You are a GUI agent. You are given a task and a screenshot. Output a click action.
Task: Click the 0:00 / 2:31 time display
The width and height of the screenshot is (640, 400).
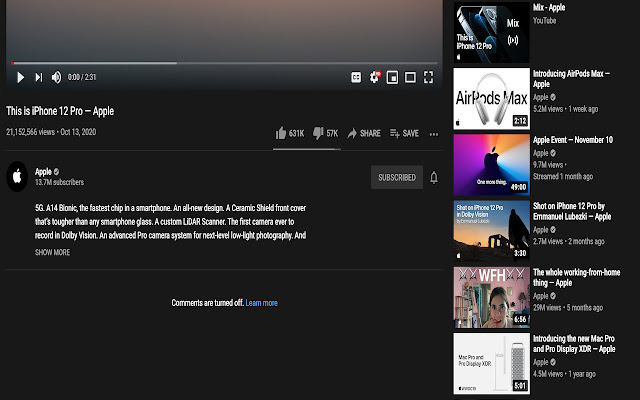[82, 77]
